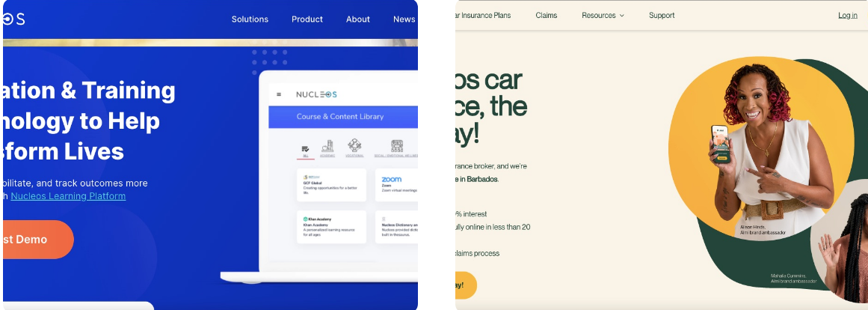
Task: Open the Product menu item
Action: pyautogui.click(x=307, y=19)
